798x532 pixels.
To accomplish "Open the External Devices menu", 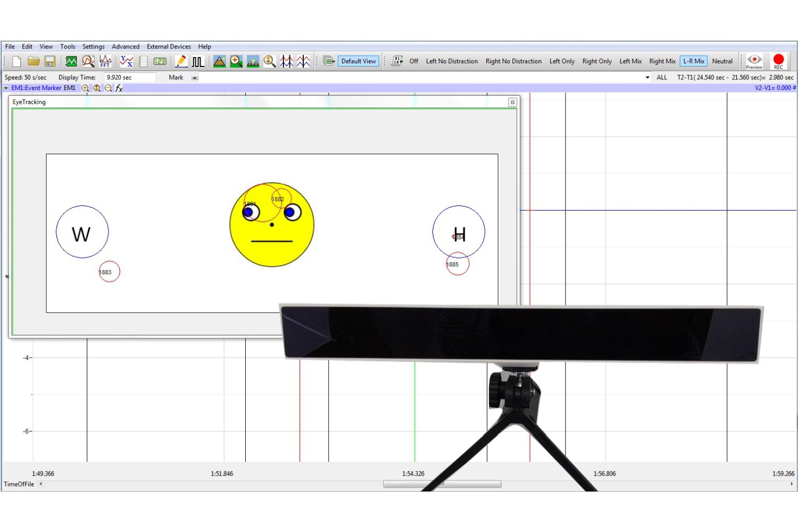I will [169, 47].
